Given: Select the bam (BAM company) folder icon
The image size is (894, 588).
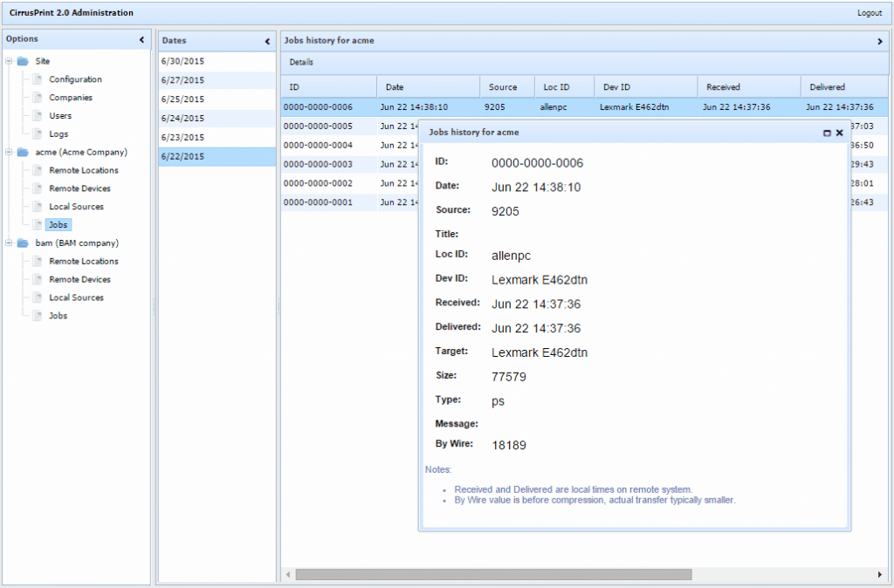Looking at the screenshot, I should [x=22, y=243].
